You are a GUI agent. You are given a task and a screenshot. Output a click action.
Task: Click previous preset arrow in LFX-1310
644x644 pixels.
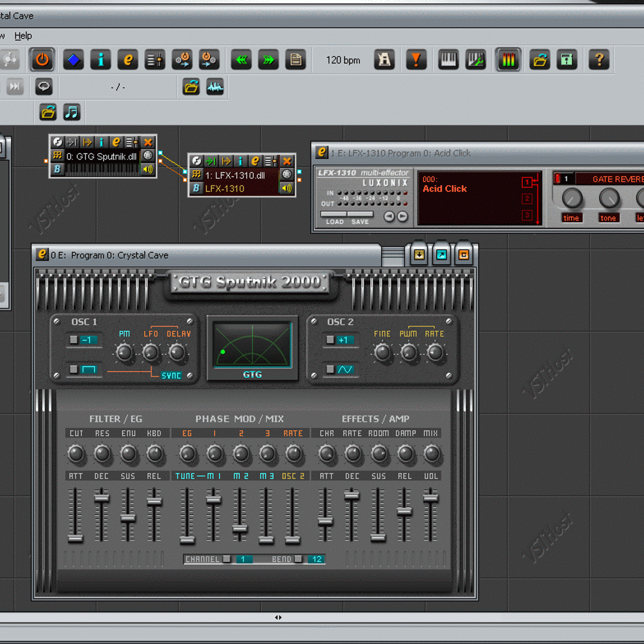coord(389,217)
